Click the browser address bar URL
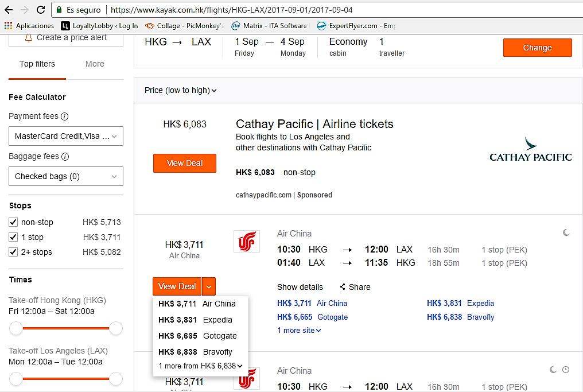The width and height of the screenshot is (583, 392). 232,10
